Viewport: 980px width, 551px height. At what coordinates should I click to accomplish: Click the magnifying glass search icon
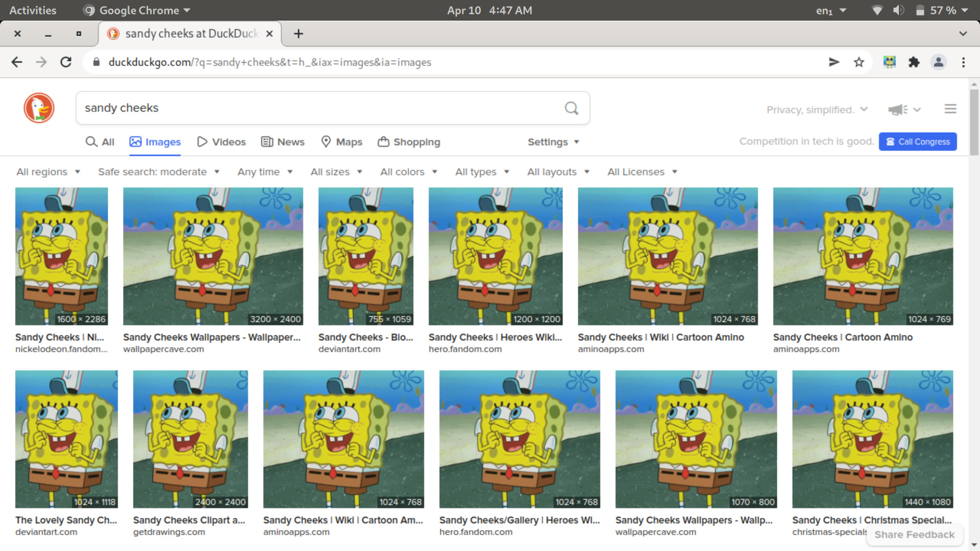click(x=571, y=108)
